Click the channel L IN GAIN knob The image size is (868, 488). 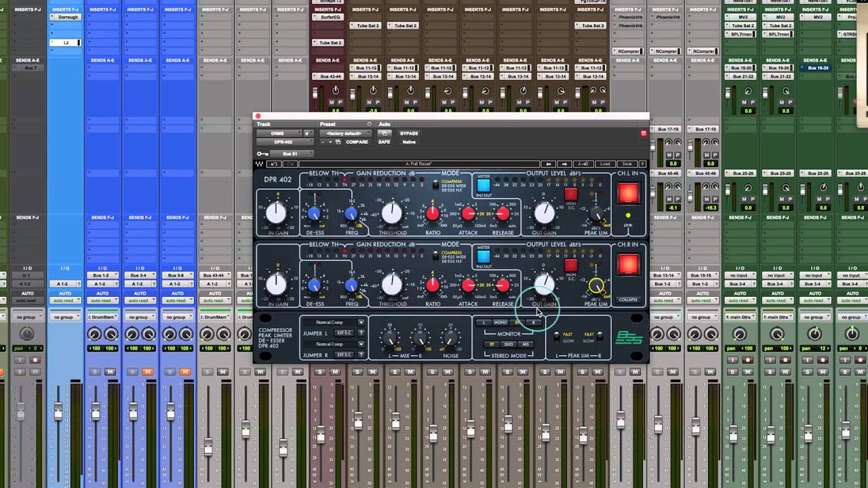pyautogui.click(x=276, y=212)
